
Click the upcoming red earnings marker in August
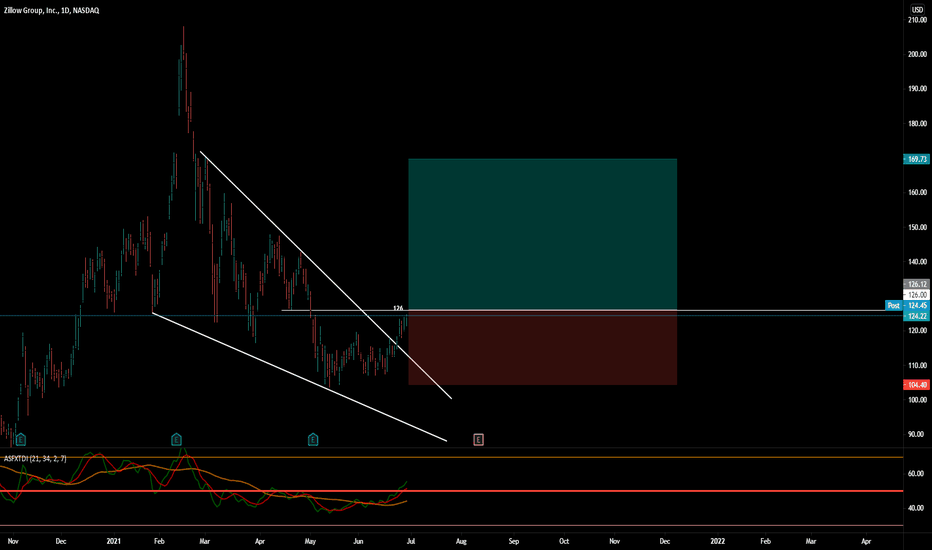click(x=478, y=440)
